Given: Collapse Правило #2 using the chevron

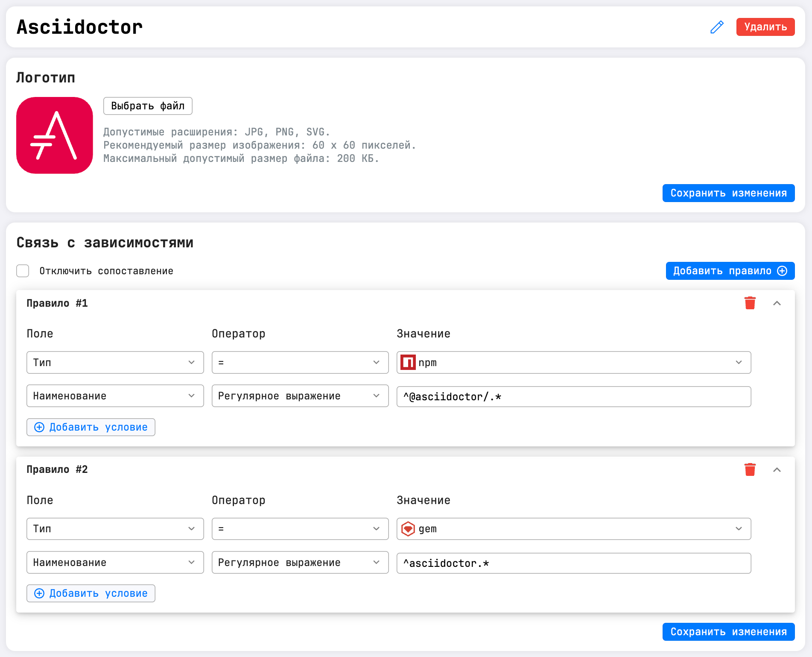Looking at the screenshot, I should [777, 470].
